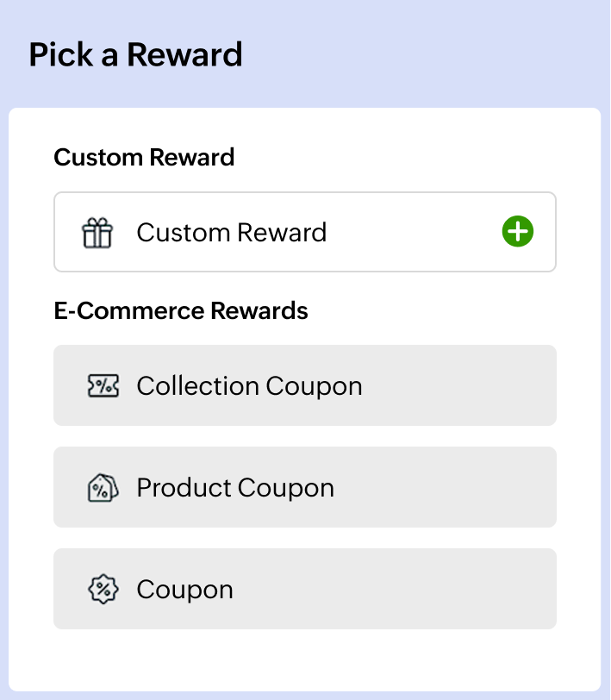Click the middle E-Commerce reward row
This screenshot has width=611, height=700.
point(305,486)
